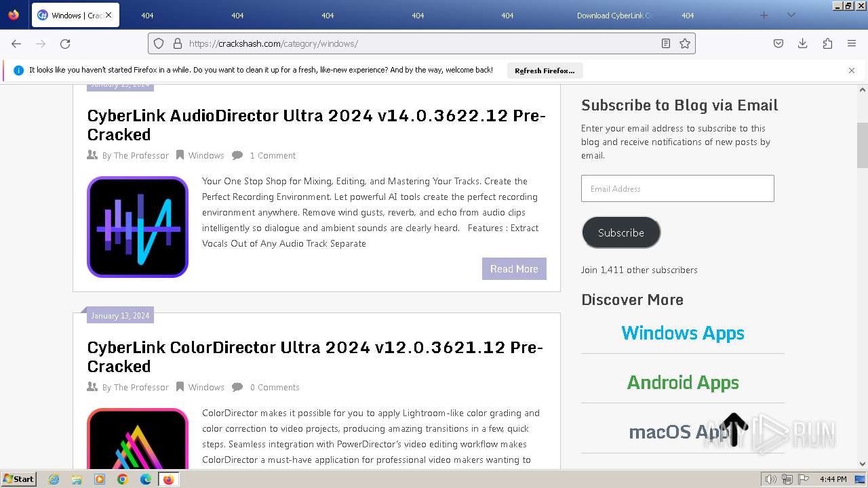Image resolution: width=868 pixels, height=488 pixels.
Task: Click the page scrollbar up arrow
Action: coord(863,89)
